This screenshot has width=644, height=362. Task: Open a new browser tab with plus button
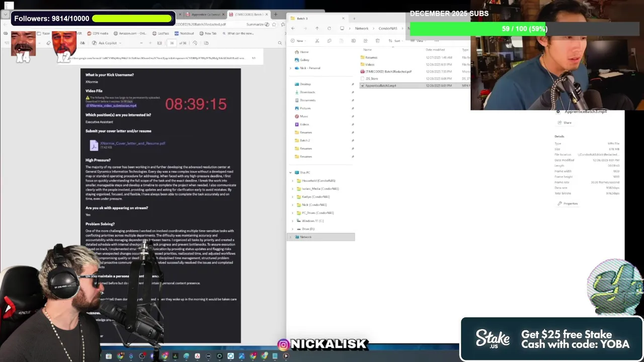(x=275, y=14)
